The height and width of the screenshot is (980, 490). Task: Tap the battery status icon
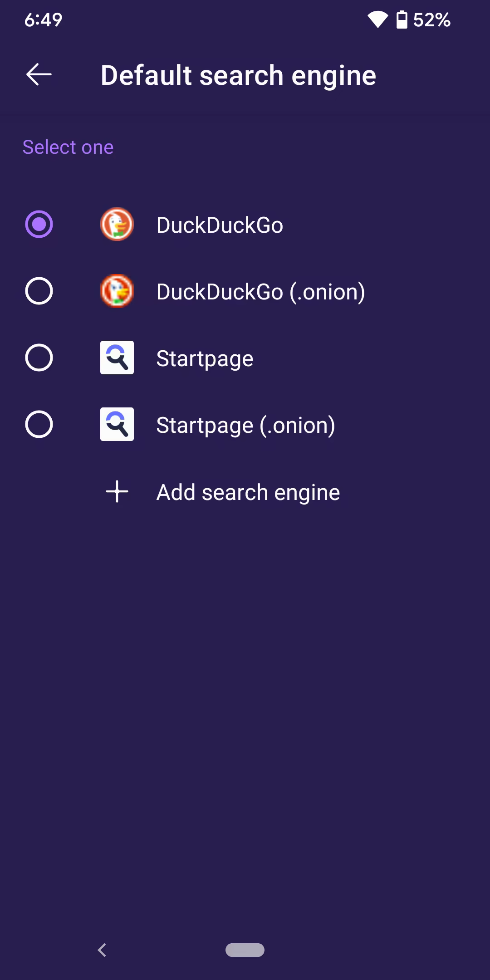[402, 20]
